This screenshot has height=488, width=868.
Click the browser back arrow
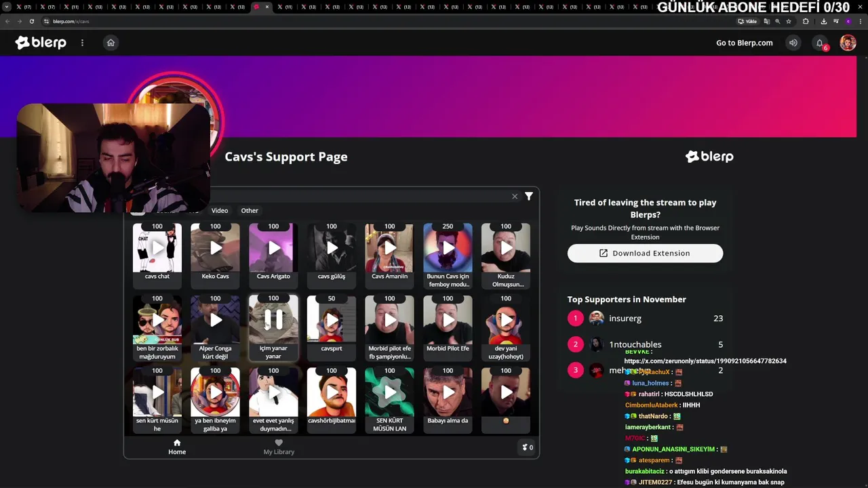[x=7, y=21]
